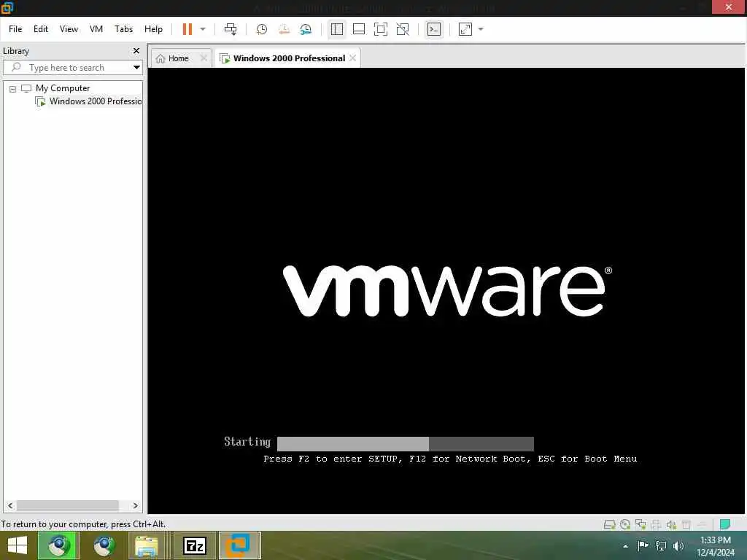Open the stretch display dropdown arrow

click(481, 29)
